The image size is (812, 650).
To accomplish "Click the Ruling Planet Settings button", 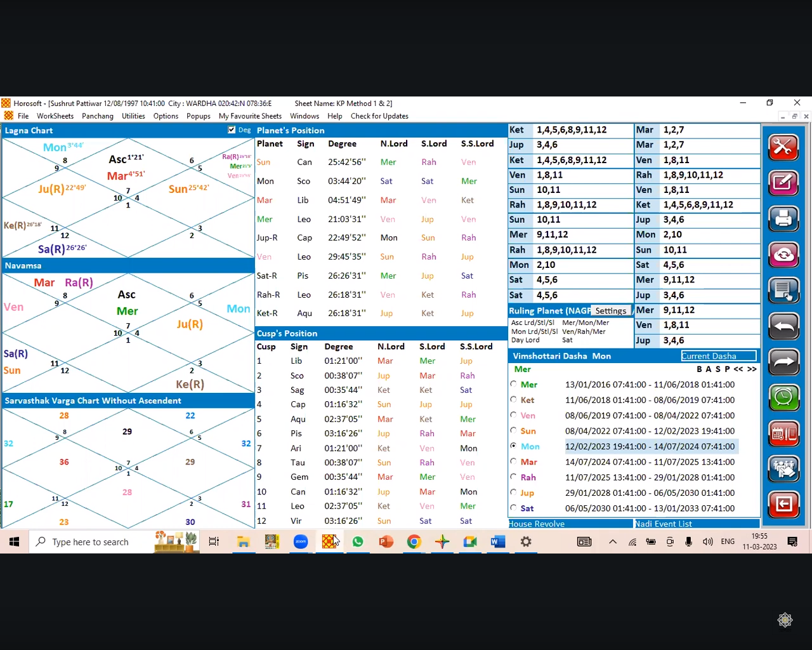I will coord(610,310).
